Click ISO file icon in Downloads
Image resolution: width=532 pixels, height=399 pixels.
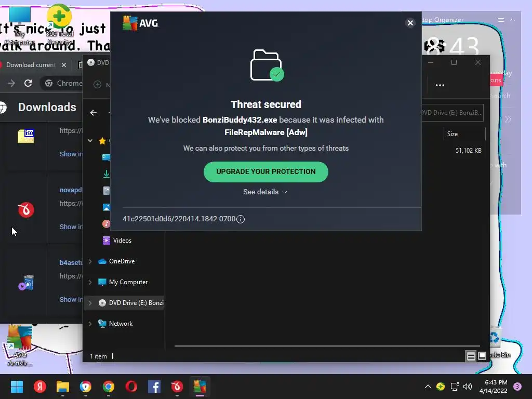(26, 136)
